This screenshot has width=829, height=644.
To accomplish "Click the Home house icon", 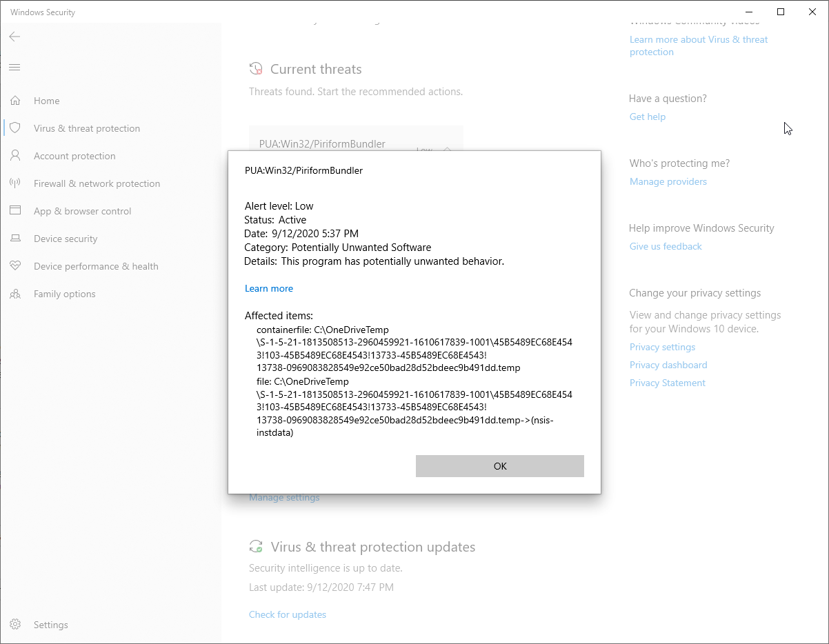I will (x=15, y=101).
